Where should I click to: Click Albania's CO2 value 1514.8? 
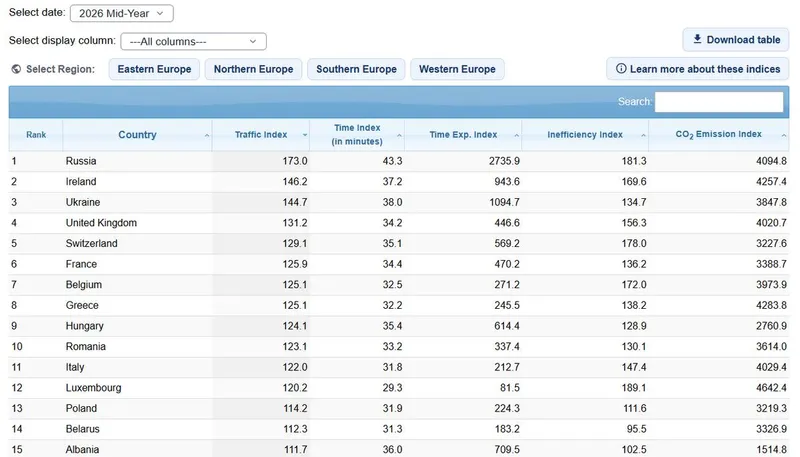(771, 449)
